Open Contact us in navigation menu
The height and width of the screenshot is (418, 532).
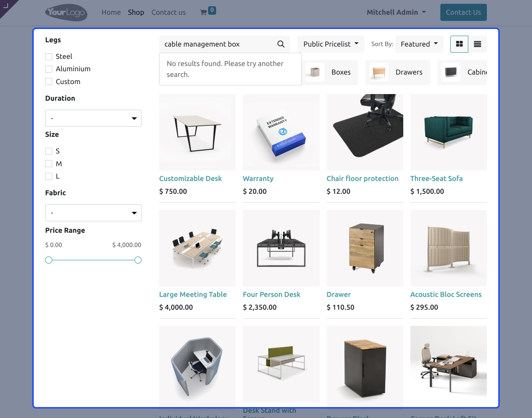tap(168, 12)
